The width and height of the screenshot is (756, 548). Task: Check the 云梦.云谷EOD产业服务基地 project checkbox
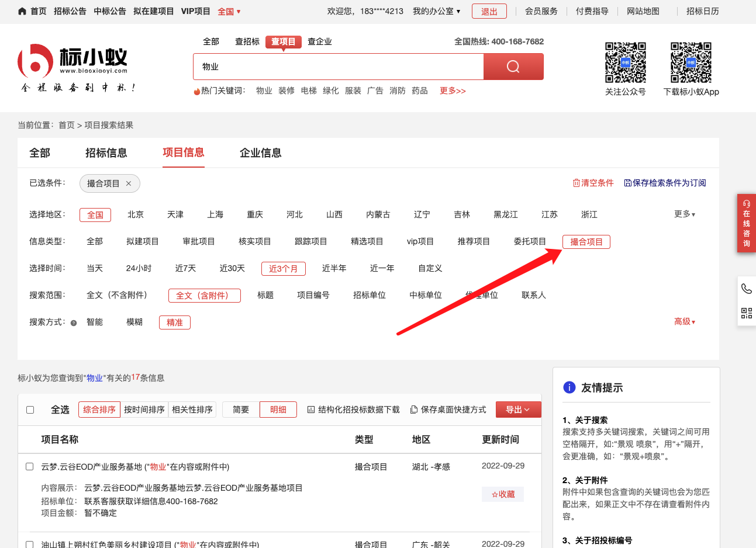click(30, 466)
